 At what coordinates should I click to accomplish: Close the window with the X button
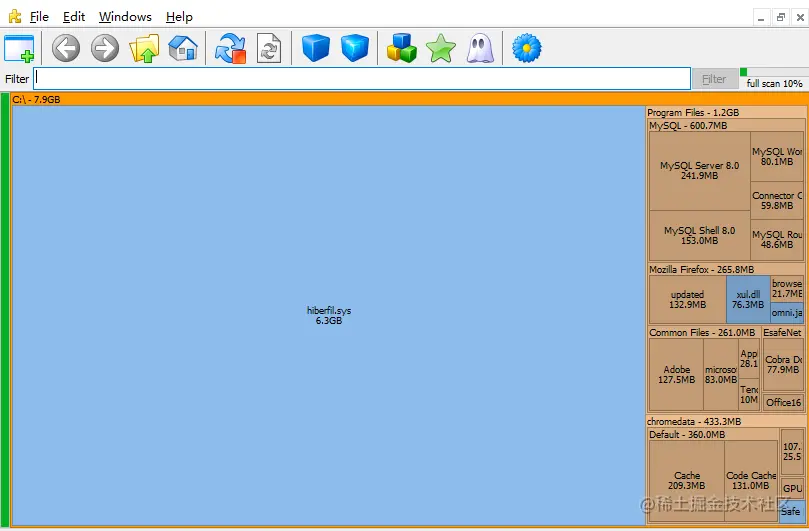800,18
